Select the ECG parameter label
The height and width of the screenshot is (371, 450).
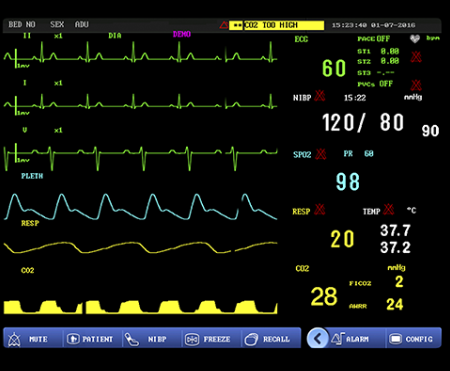301,39
